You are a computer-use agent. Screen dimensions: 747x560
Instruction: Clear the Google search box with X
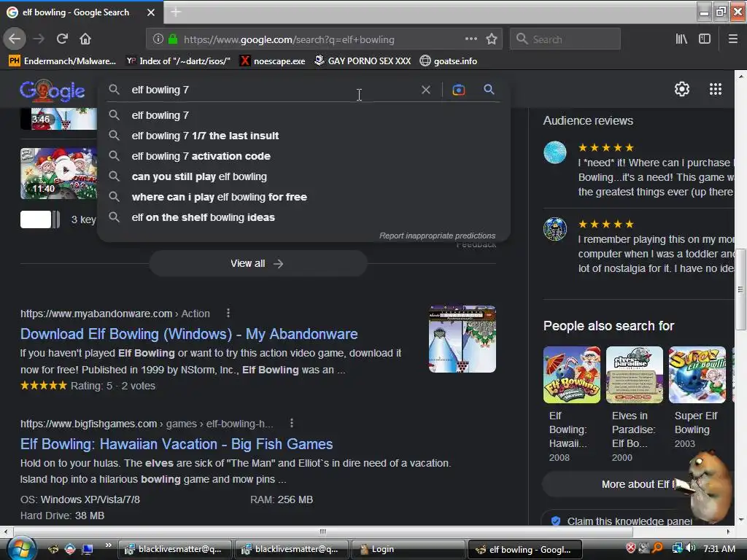tap(426, 90)
